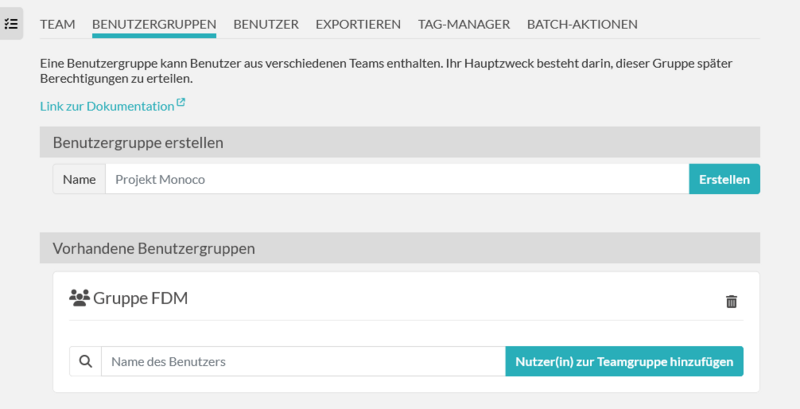Screen dimensions: 800x409
Task: Open the sidebar checklist menu icon
Action: 11,23
